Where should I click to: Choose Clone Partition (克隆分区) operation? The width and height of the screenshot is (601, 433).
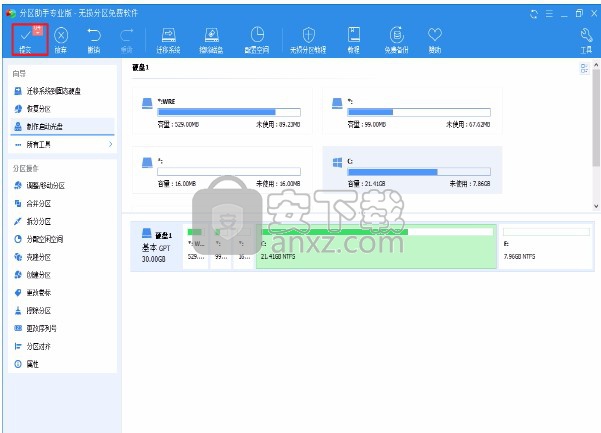point(63,257)
